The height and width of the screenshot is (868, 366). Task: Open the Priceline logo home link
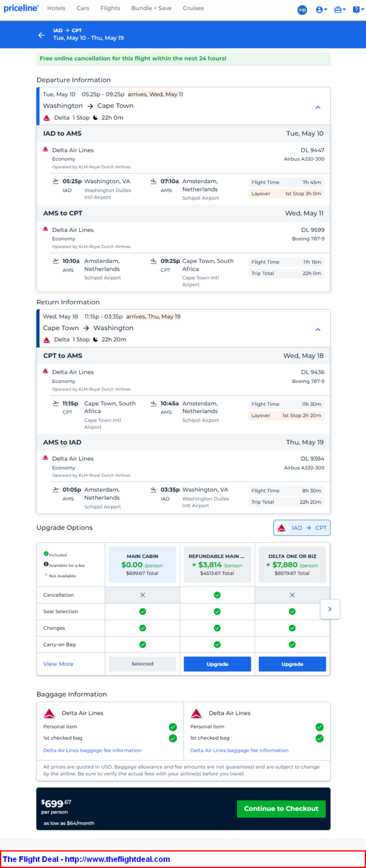pyautogui.click(x=21, y=8)
